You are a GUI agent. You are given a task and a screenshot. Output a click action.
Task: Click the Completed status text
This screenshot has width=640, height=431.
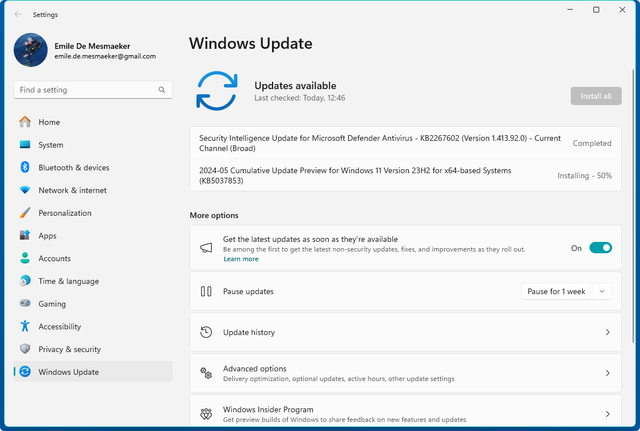point(592,143)
